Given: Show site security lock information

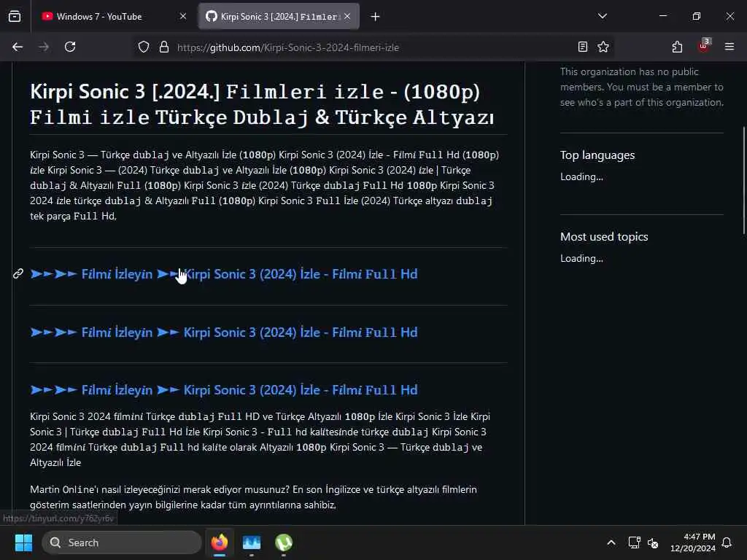Looking at the screenshot, I should [x=164, y=47].
